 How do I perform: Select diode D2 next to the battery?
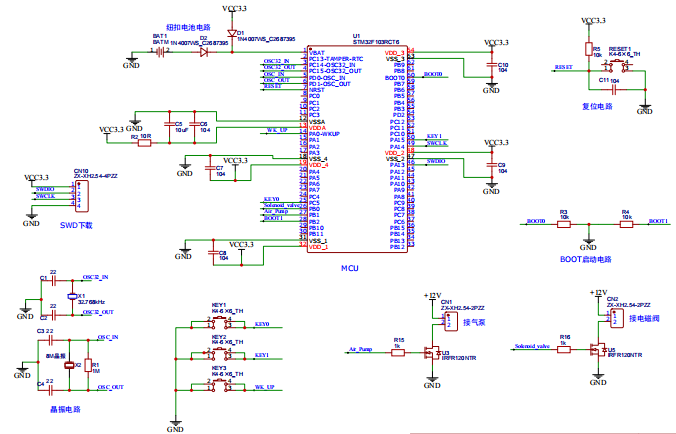coord(204,52)
